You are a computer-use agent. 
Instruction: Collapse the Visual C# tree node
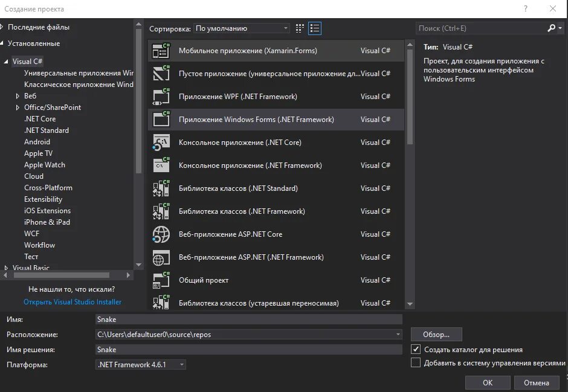6,62
